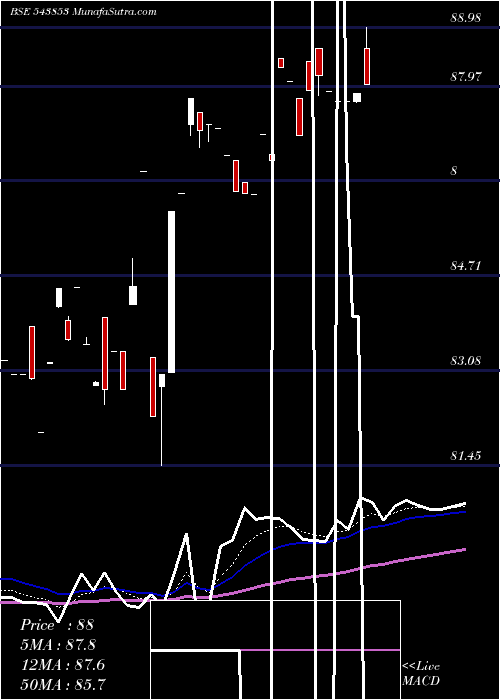Screen dimensions: 500x700
Task: Click the tall white candlestick rising above 83.08
Action: [x=171, y=292]
